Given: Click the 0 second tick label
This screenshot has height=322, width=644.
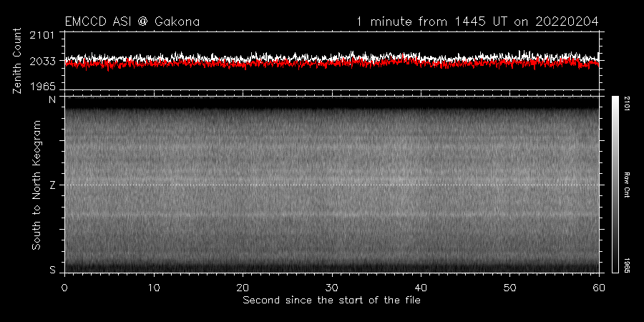Looking at the screenshot, I should 64,287.
